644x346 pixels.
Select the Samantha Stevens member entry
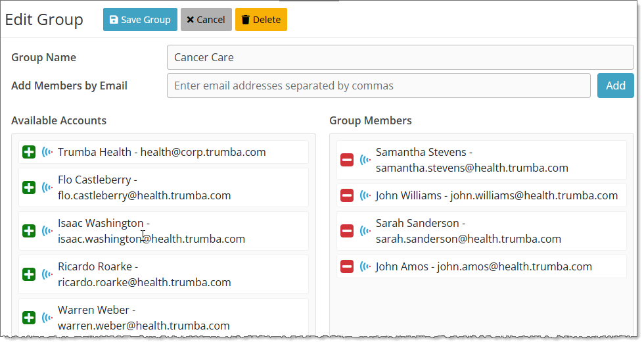(x=471, y=160)
